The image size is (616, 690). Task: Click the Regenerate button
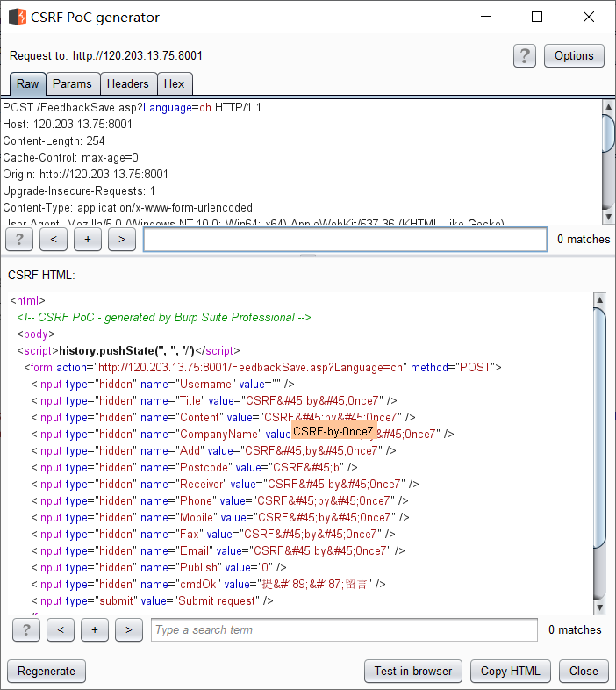click(47, 671)
